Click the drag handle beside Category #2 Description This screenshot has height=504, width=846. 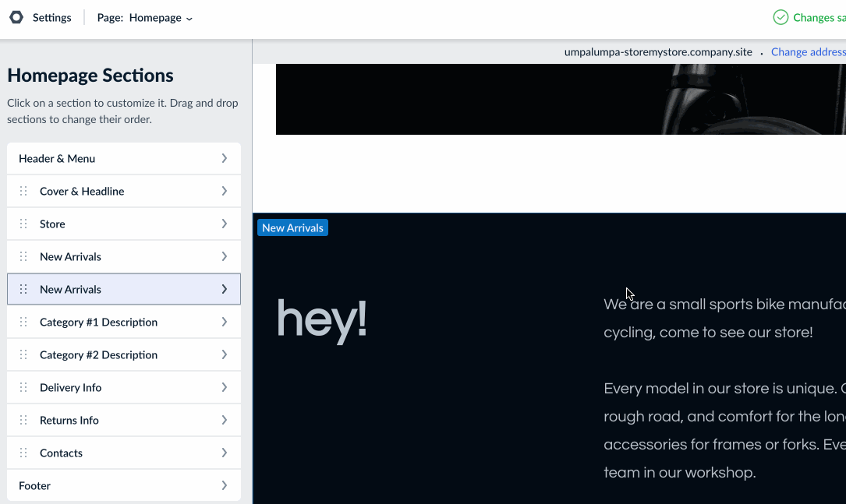pos(23,354)
